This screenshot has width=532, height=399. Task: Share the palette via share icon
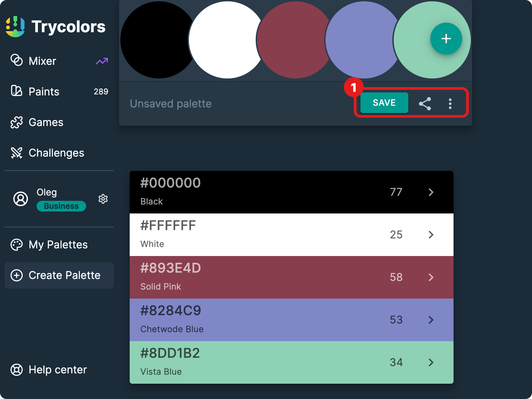(x=425, y=104)
